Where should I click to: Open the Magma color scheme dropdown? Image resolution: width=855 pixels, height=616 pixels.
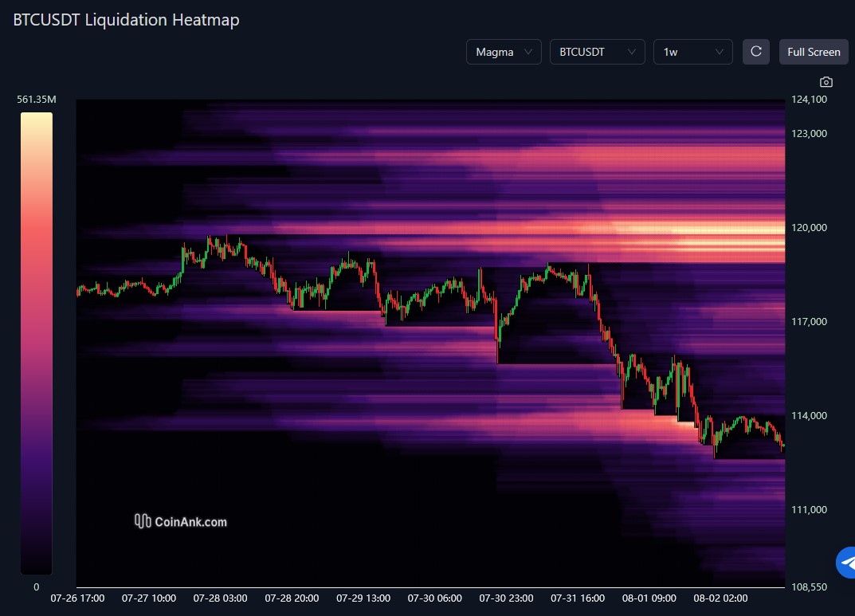[x=504, y=52]
